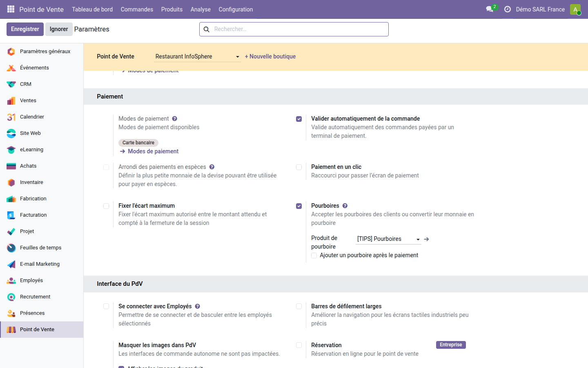Enable Fixer l'écart maximum
This screenshot has width=588, height=368.
(x=106, y=206)
